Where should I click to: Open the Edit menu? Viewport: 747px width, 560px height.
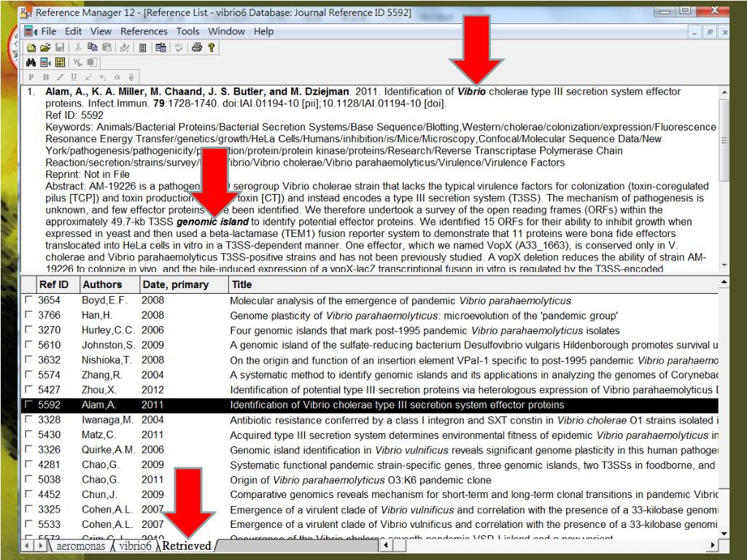coord(74,31)
